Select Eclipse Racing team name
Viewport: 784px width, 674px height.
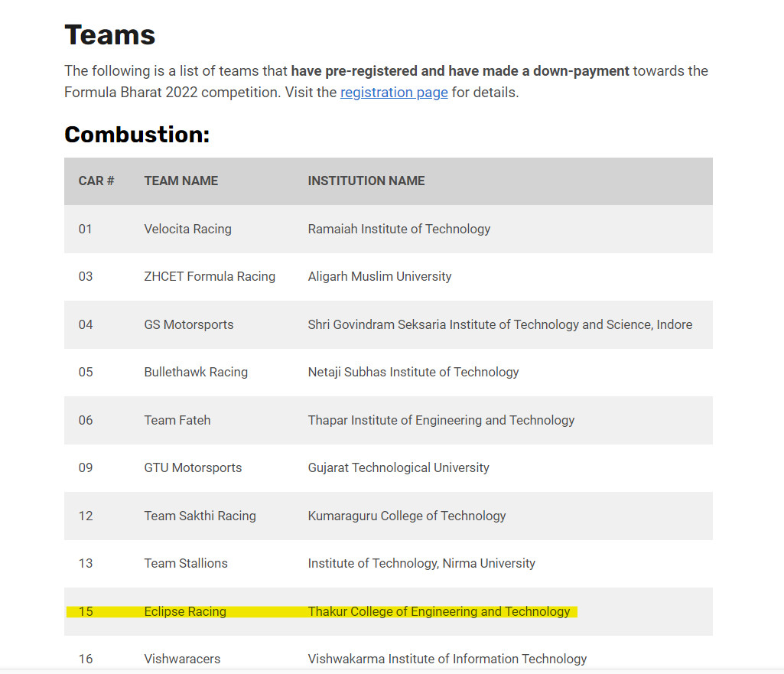pyautogui.click(x=185, y=611)
